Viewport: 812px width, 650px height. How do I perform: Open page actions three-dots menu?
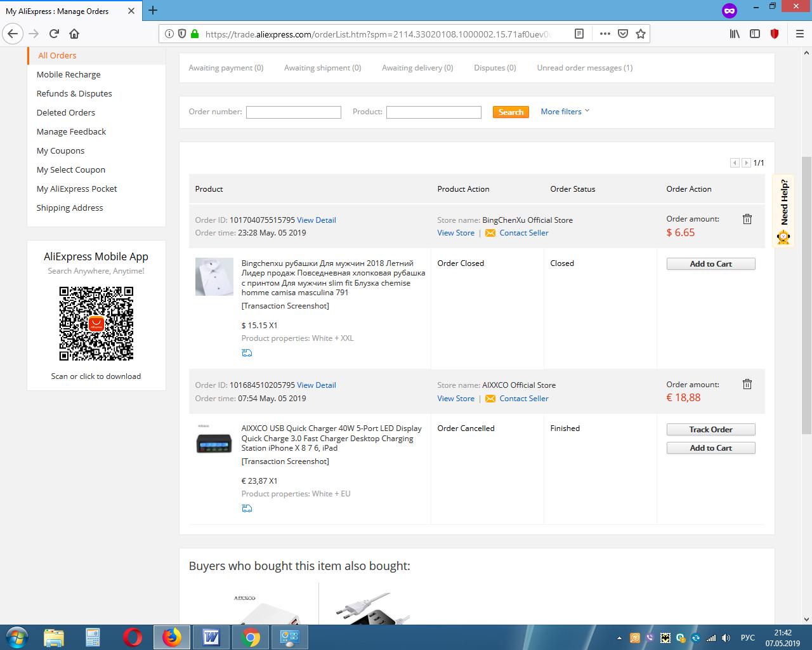pos(605,34)
